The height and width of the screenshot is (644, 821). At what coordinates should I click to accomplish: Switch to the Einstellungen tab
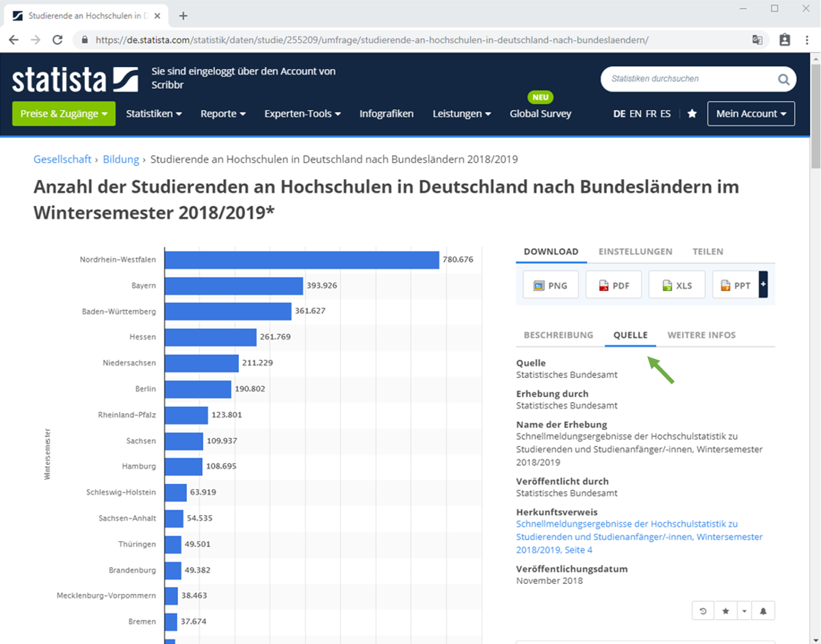[x=635, y=252]
